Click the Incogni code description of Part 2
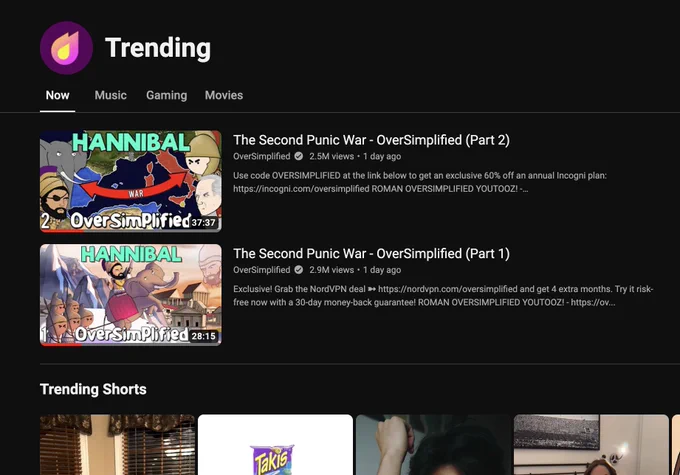This screenshot has width=680, height=475. tap(420, 182)
